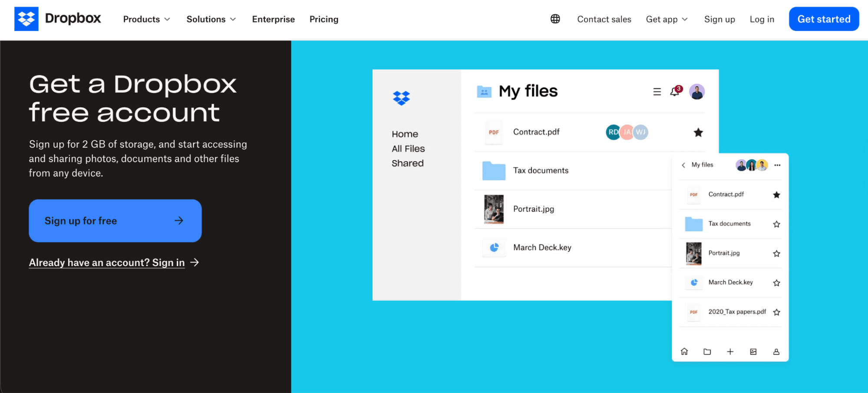The width and height of the screenshot is (868, 393).
Task: Expand the Products dropdown
Action: 146,19
